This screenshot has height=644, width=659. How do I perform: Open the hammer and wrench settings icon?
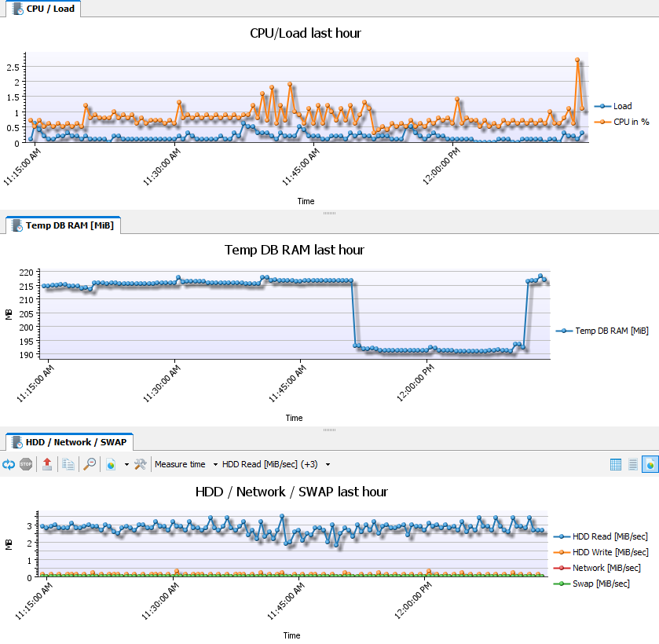pyautogui.click(x=141, y=464)
